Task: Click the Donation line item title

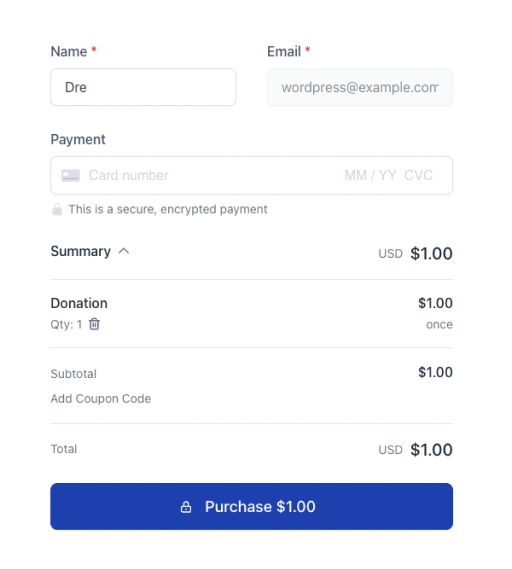Action: 79,303
